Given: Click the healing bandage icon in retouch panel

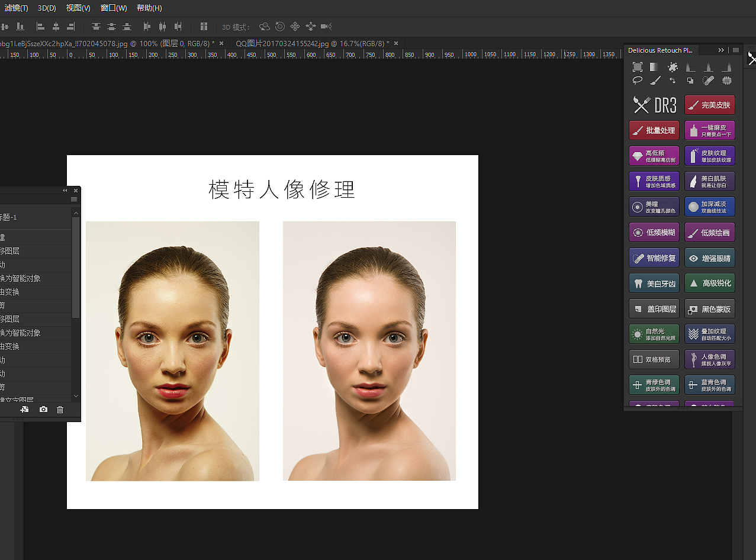Looking at the screenshot, I should click(708, 81).
